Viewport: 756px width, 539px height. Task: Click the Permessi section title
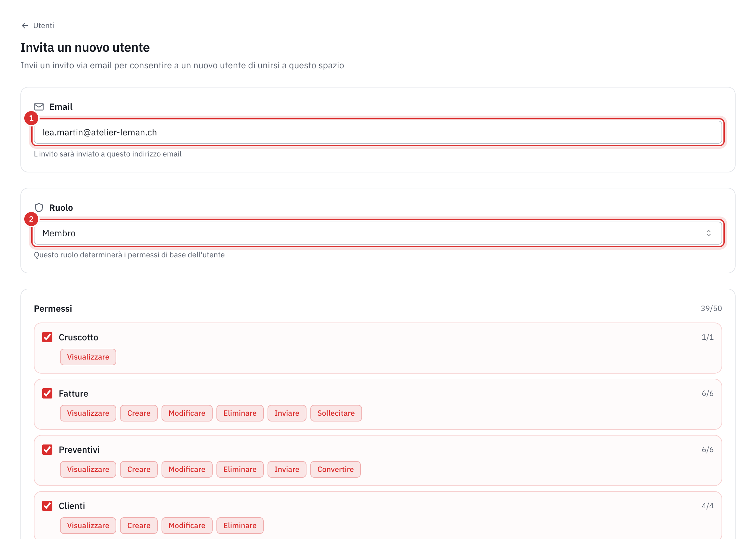pyautogui.click(x=53, y=308)
